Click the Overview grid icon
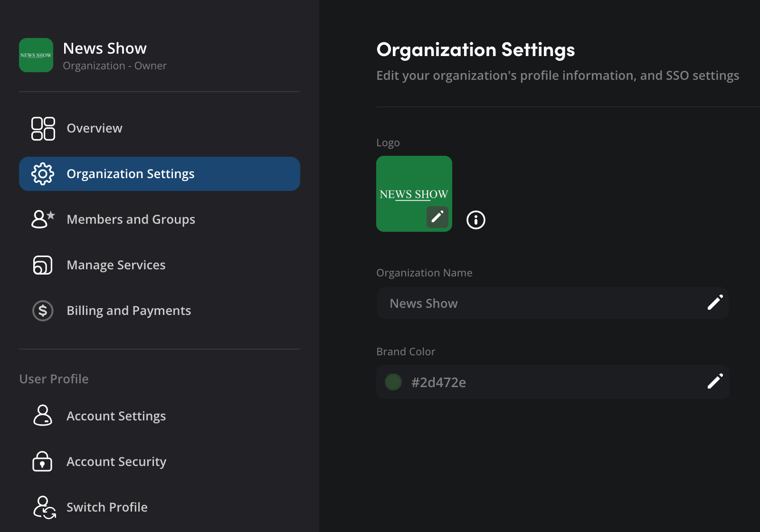 click(43, 128)
